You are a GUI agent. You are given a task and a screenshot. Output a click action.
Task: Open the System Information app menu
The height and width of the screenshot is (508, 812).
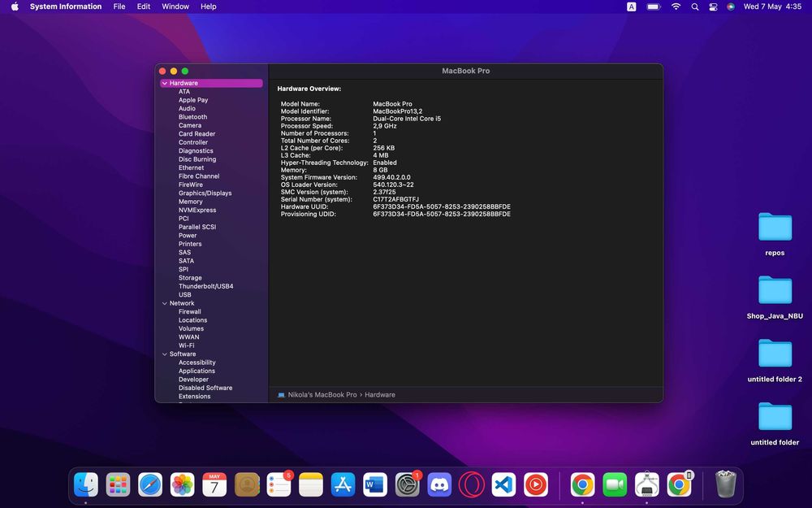[66, 7]
